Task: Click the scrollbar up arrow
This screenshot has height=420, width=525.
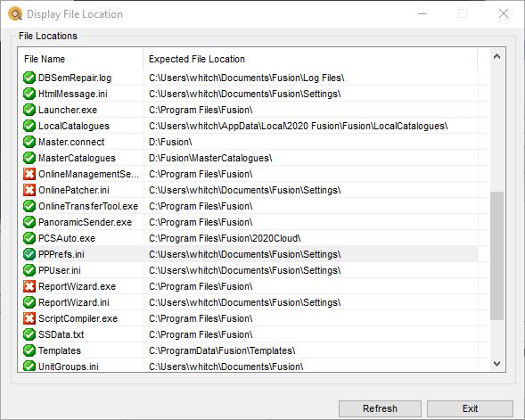Action: tap(496, 56)
